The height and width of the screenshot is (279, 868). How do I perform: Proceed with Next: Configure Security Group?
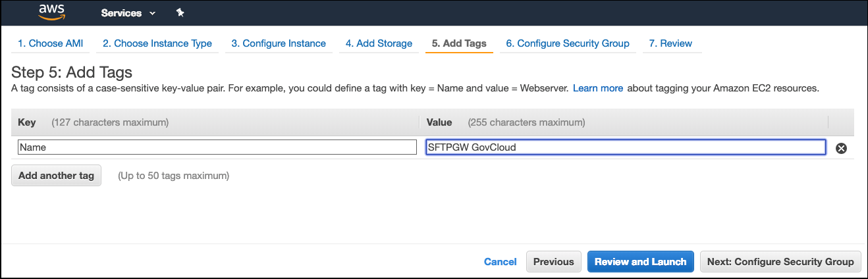[780, 262]
